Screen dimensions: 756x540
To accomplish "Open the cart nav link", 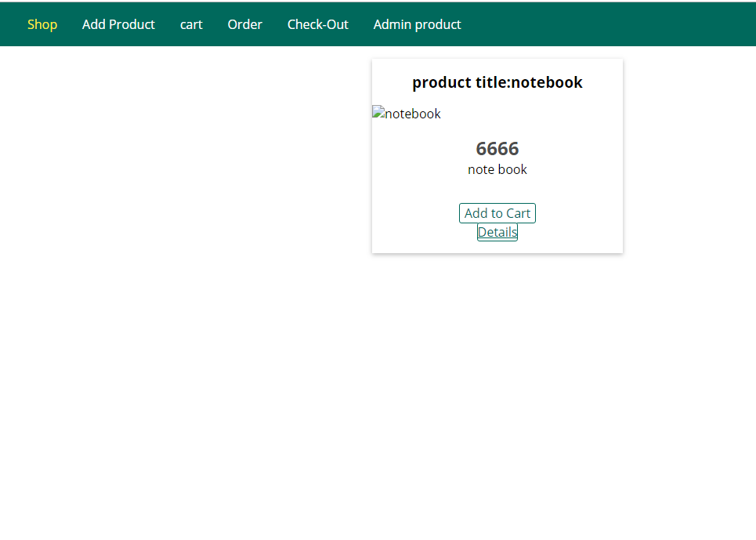I will click(191, 24).
